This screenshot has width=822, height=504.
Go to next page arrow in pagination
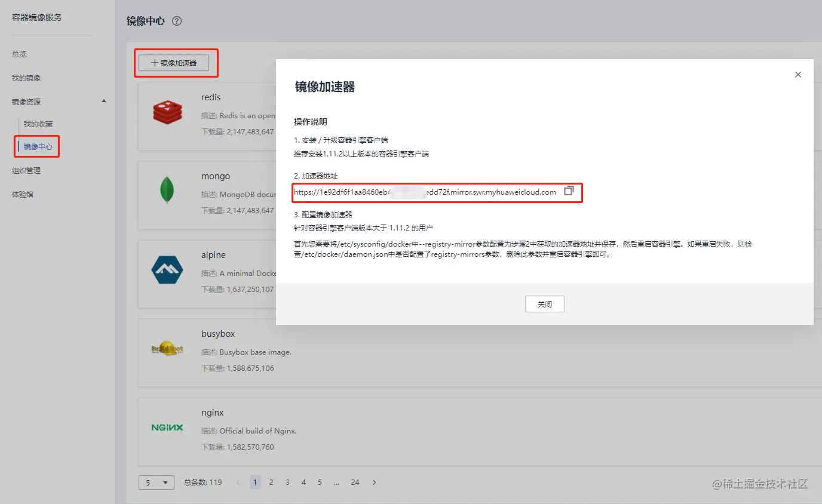[x=374, y=482]
